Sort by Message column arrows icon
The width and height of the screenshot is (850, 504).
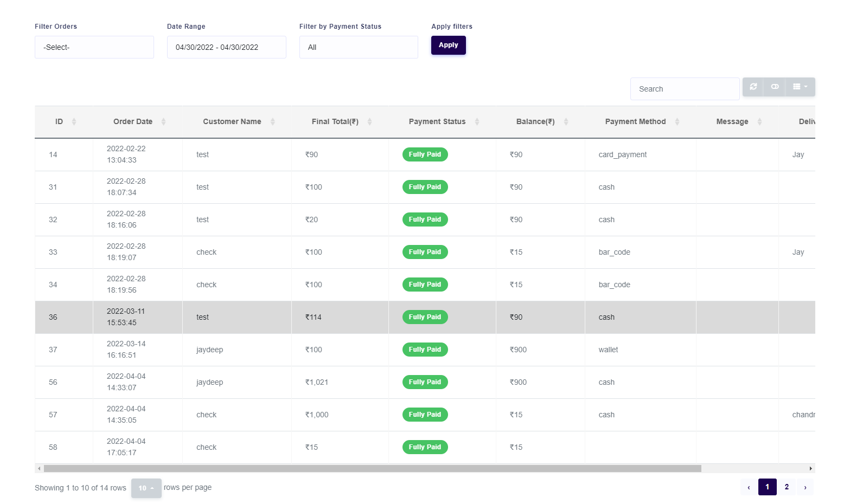[x=759, y=122]
